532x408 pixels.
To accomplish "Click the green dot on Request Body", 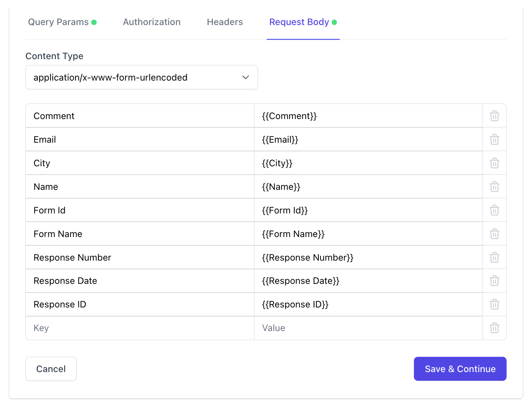I will [x=334, y=22].
